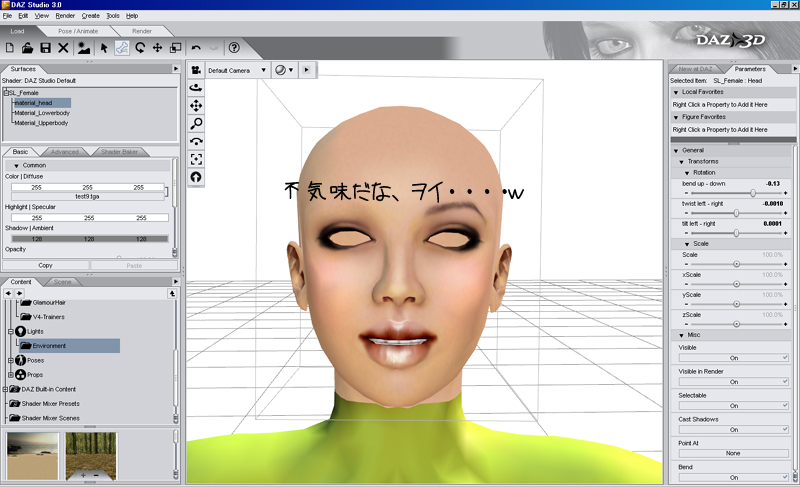Collapse the Local Favorites section

tap(676, 92)
